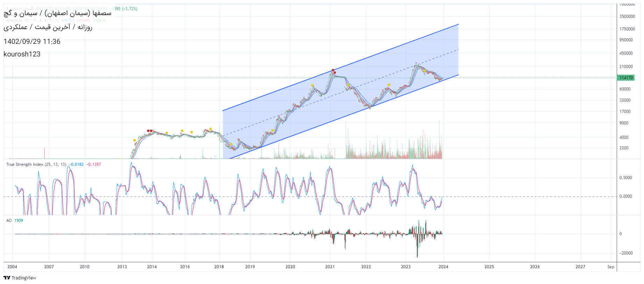This screenshot has height=284, width=644.
Task: Click the 2025 label on time axis
Action: click(x=489, y=267)
